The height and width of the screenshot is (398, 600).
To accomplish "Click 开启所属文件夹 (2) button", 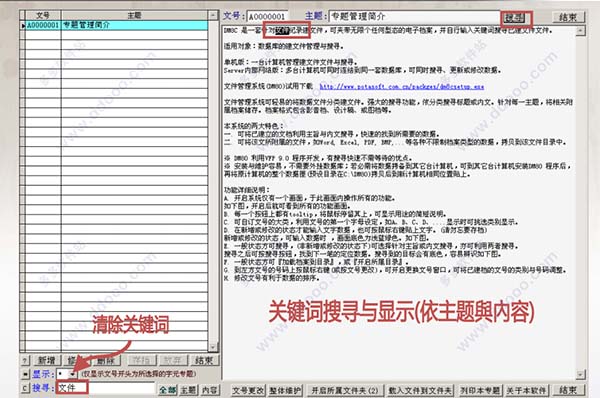I will click(345, 390).
